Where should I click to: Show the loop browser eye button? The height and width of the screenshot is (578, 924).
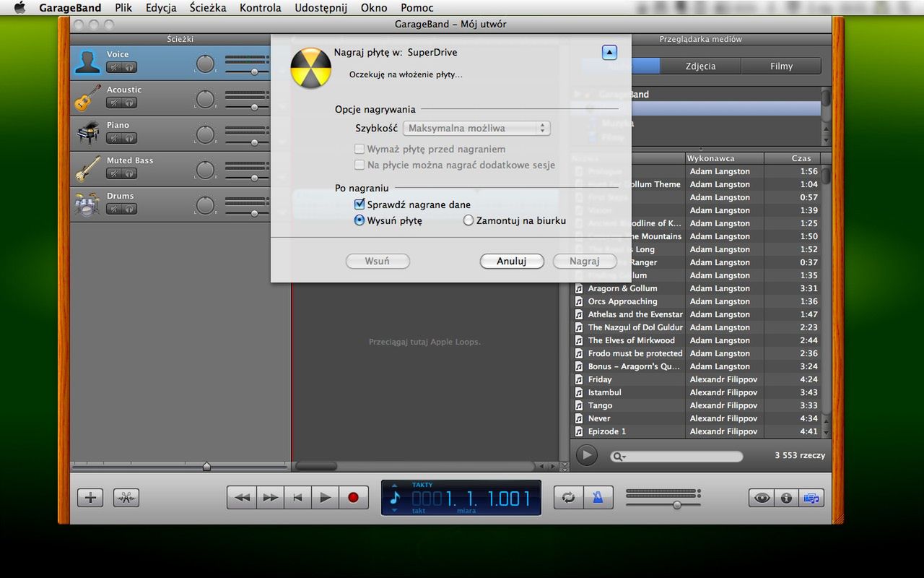761,498
